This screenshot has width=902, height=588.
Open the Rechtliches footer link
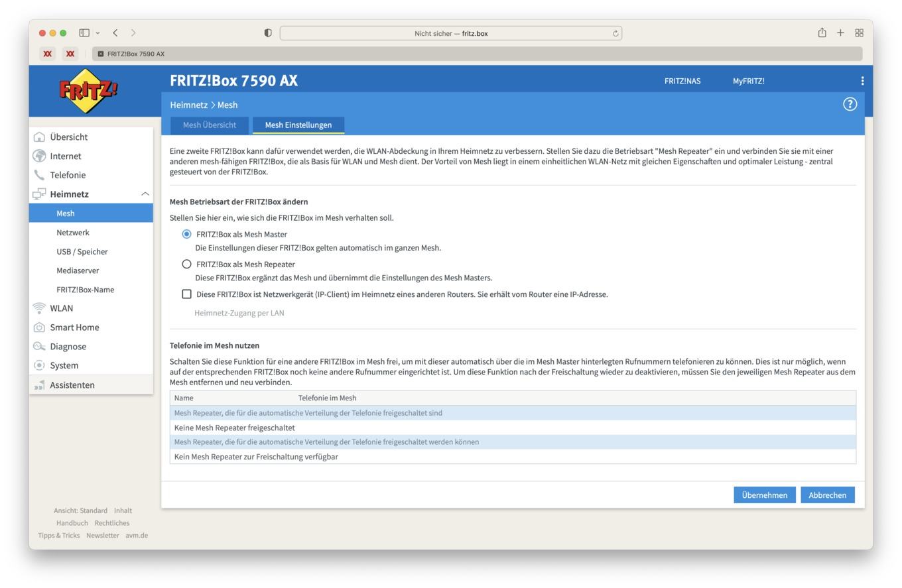pos(112,523)
